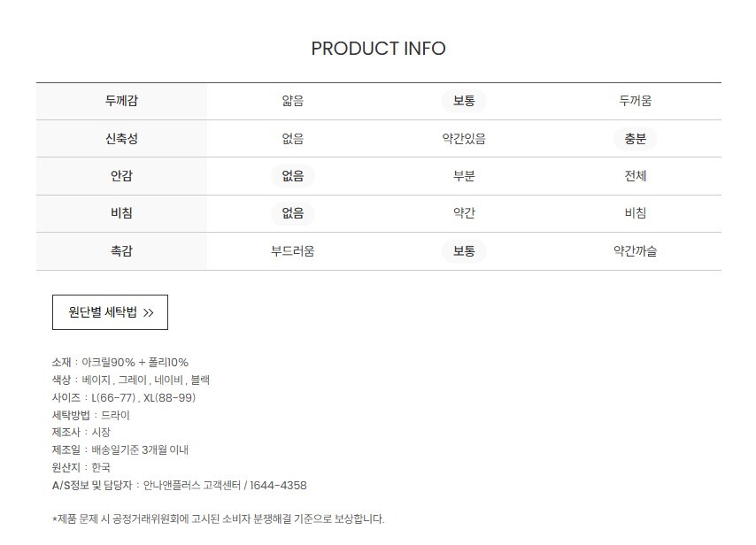
Task: Choose 두꺼움 thickness option
Action: pyautogui.click(x=635, y=101)
